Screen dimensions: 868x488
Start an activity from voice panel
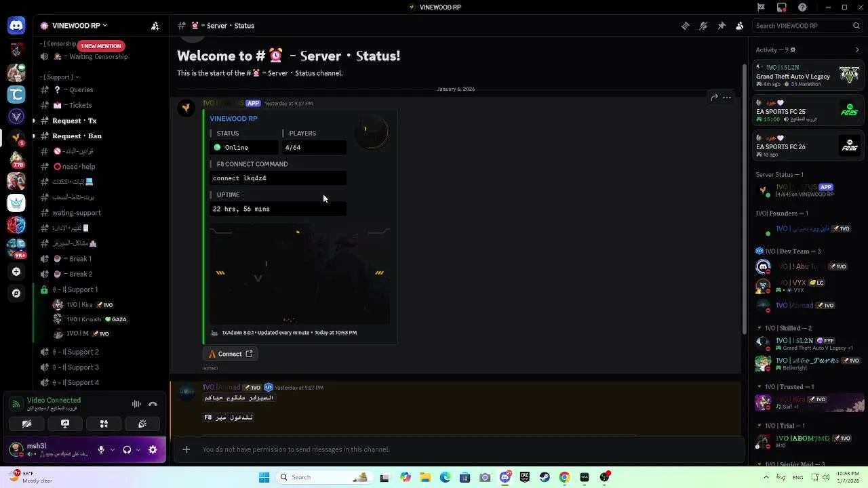(104, 424)
